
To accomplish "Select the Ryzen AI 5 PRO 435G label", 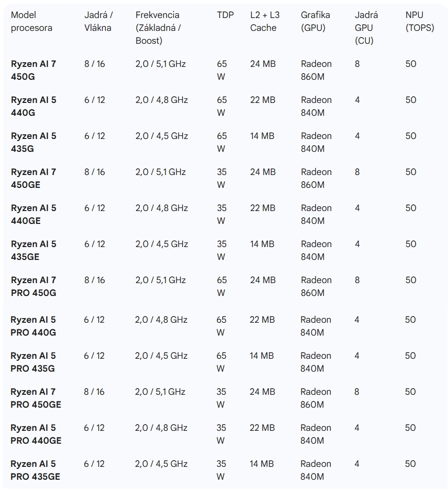I will [x=33, y=362].
